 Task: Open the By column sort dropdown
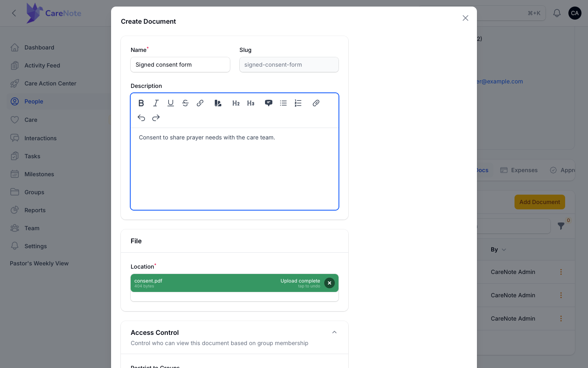click(x=498, y=249)
